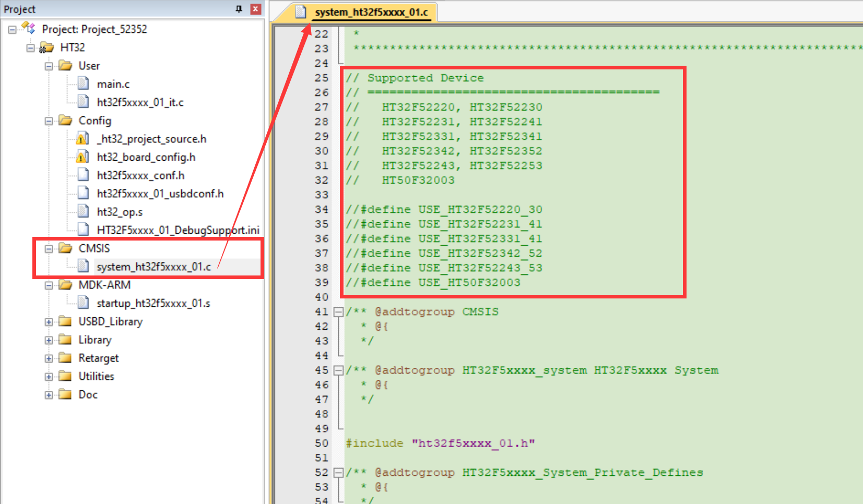The image size is (863, 504).
Task: Collapse code fold at line 45
Action: (x=338, y=370)
